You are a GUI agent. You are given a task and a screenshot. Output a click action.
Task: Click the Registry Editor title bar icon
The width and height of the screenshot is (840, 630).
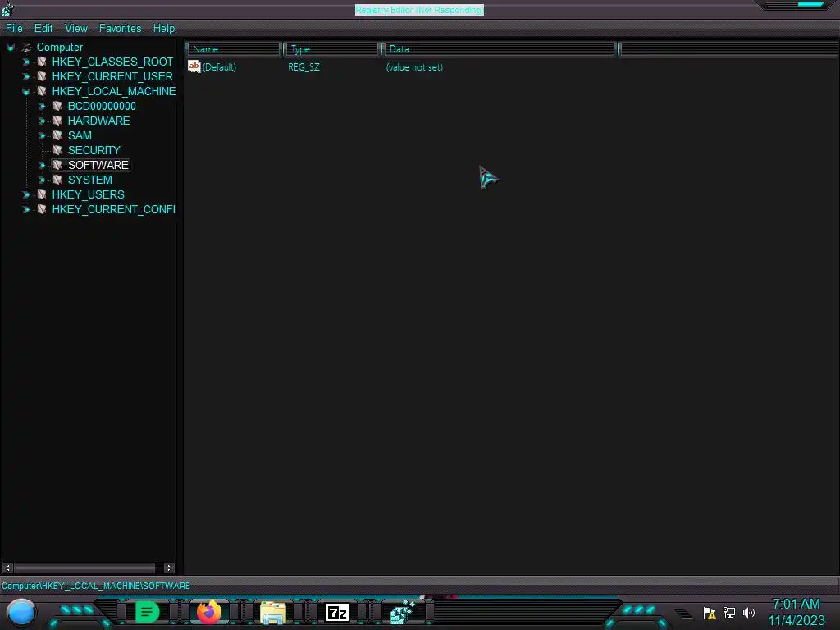pyautogui.click(x=7, y=8)
